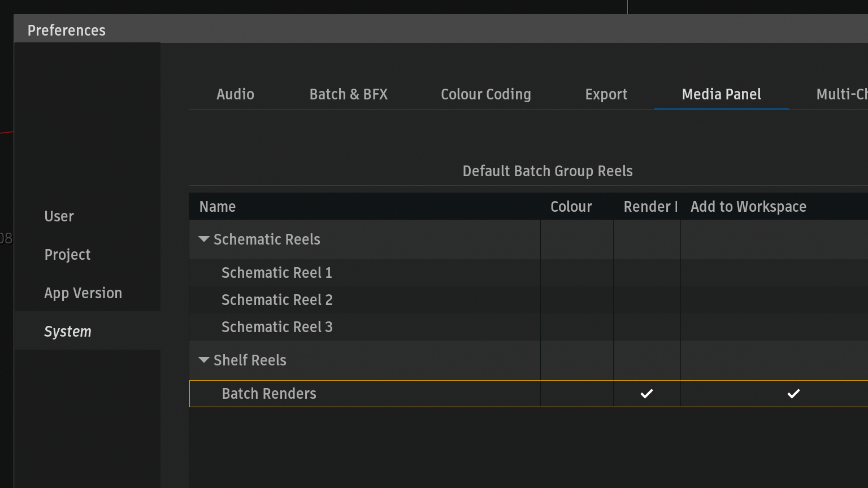Select the Export tab
Viewport: 868px width, 488px height.
pyautogui.click(x=606, y=94)
